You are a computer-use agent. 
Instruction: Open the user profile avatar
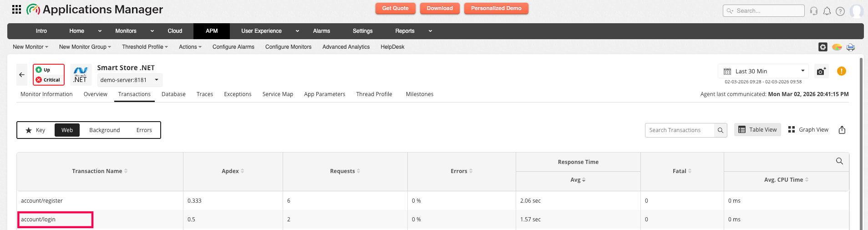(857, 11)
